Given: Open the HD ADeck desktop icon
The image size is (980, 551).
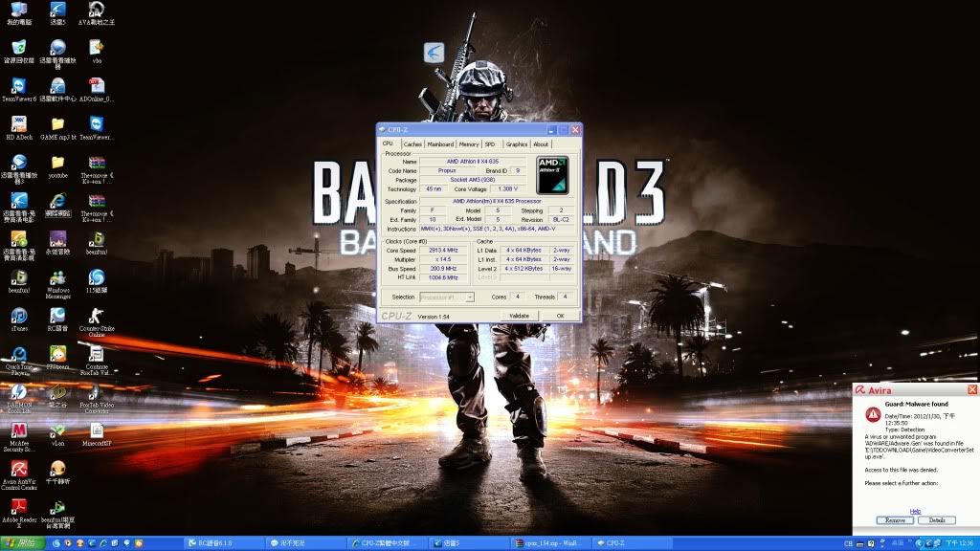Looking at the screenshot, I should 19,127.
